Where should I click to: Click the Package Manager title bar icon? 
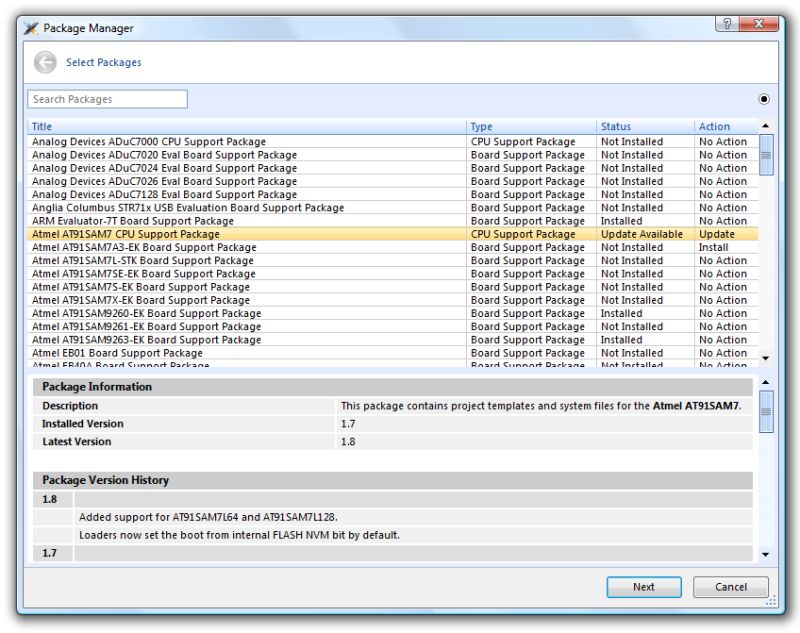(x=30, y=28)
